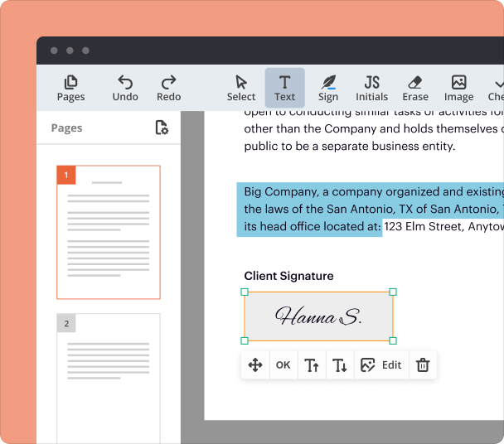Undo the last action
504x444 pixels.
[125, 88]
